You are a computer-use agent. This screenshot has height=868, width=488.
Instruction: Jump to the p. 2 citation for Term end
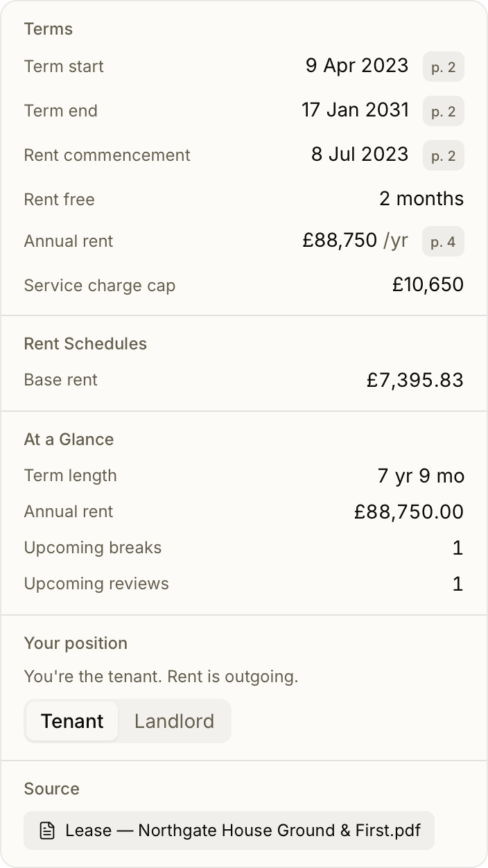[444, 112]
